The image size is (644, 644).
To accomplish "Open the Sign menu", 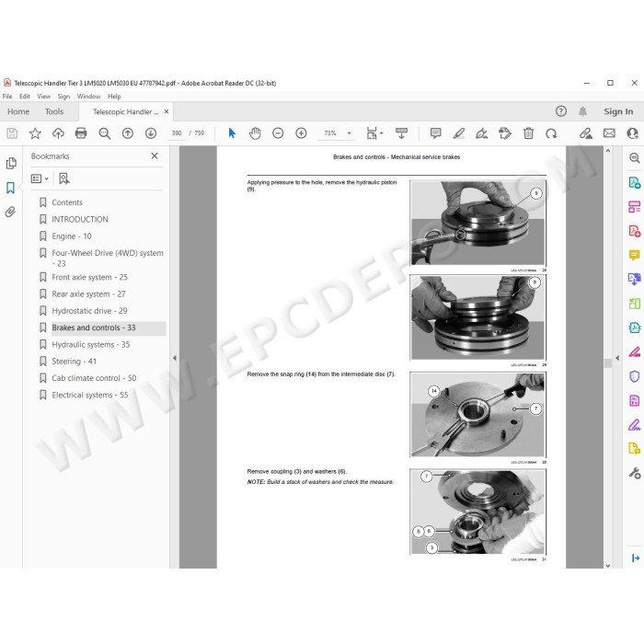I will (x=63, y=97).
